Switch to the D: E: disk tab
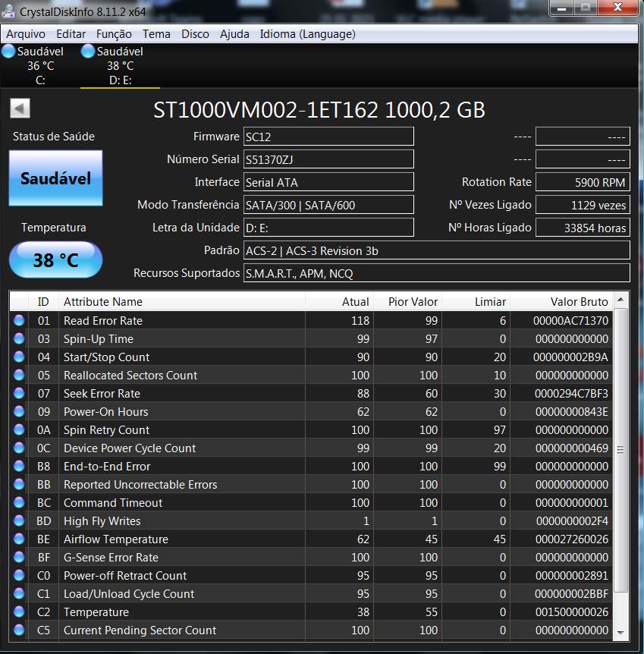The height and width of the screenshot is (654, 644). (x=120, y=66)
